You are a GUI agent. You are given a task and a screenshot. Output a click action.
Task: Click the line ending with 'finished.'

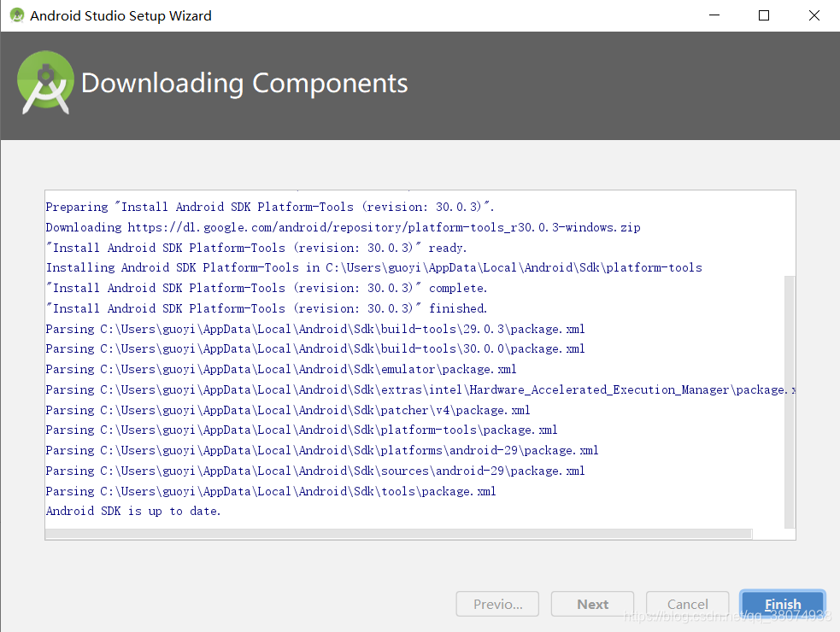[x=267, y=308]
